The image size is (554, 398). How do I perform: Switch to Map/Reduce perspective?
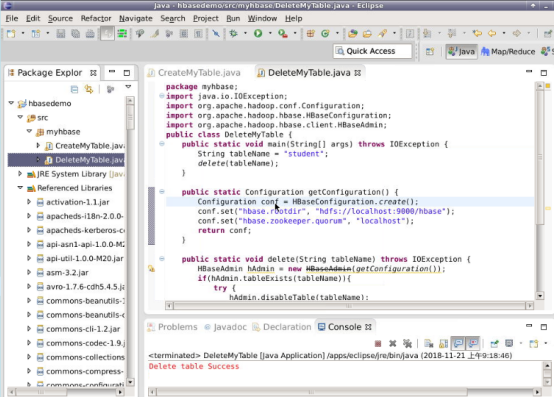pyautogui.click(x=508, y=52)
